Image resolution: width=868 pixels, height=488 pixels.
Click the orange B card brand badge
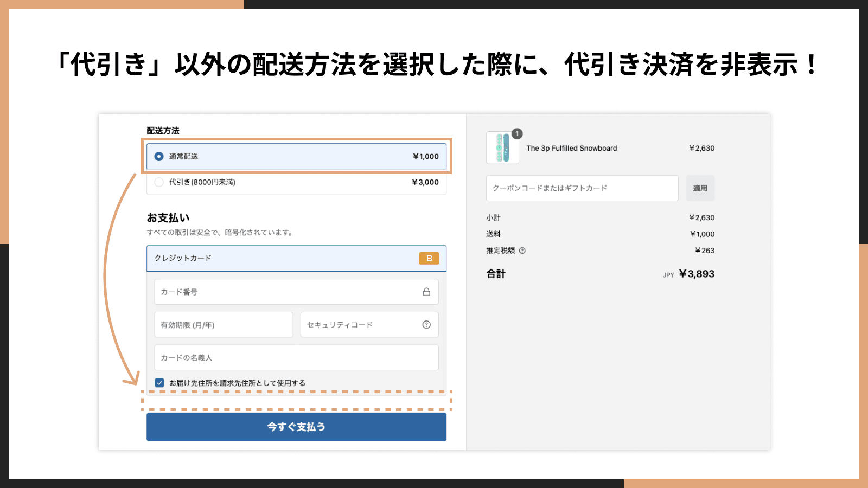coord(429,259)
